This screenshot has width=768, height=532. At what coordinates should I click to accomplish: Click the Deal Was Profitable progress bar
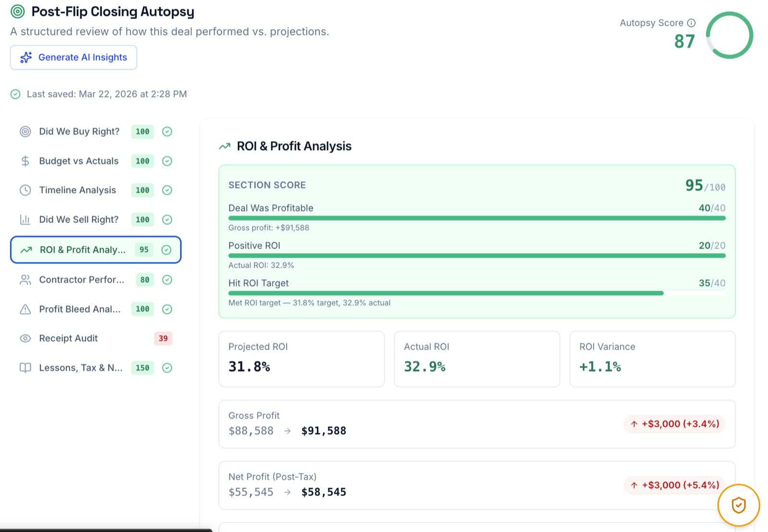point(477,218)
